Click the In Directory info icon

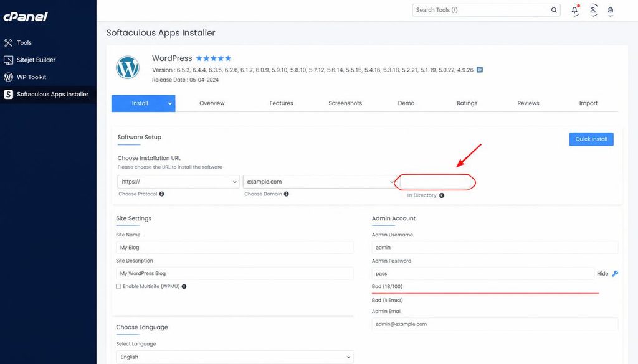(442, 195)
